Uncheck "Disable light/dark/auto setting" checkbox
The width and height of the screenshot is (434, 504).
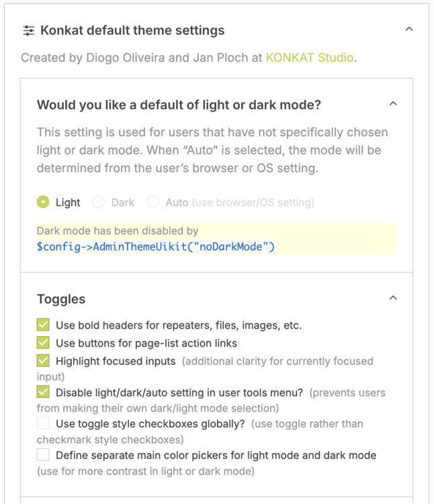[44, 392]
